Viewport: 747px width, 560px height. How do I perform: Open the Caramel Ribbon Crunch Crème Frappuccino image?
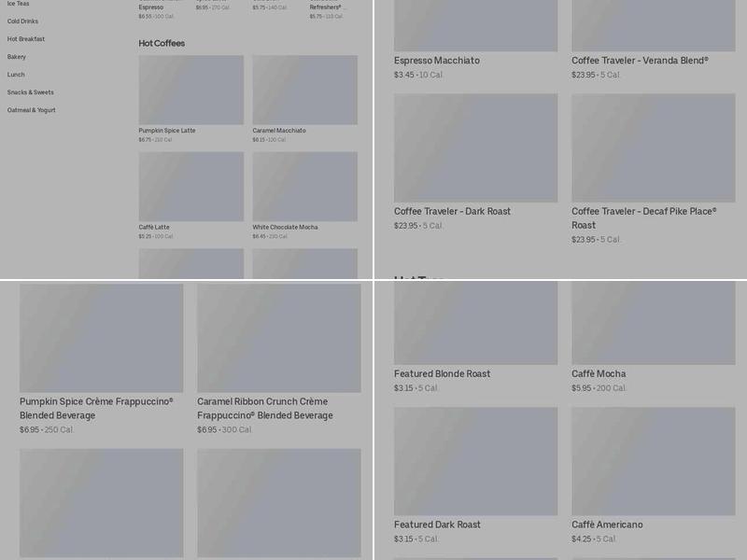coord(278,338)
